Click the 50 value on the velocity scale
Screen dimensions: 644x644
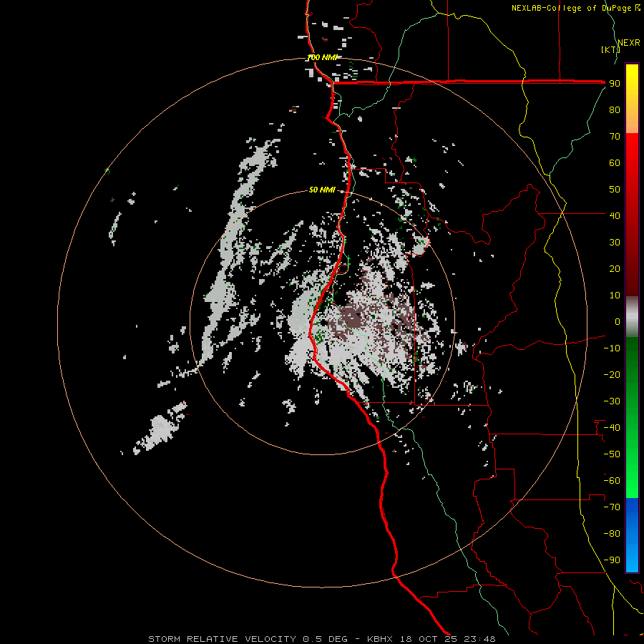(615, 190)
